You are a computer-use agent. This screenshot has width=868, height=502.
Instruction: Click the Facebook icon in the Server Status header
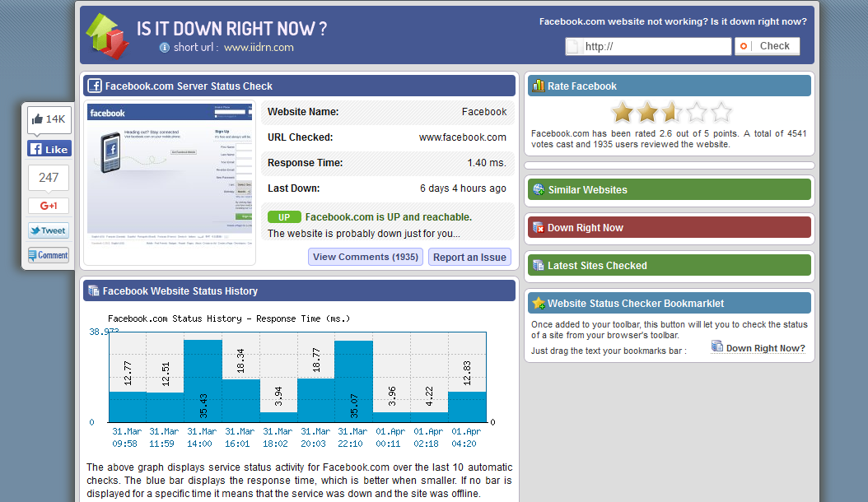click(95, 86)
